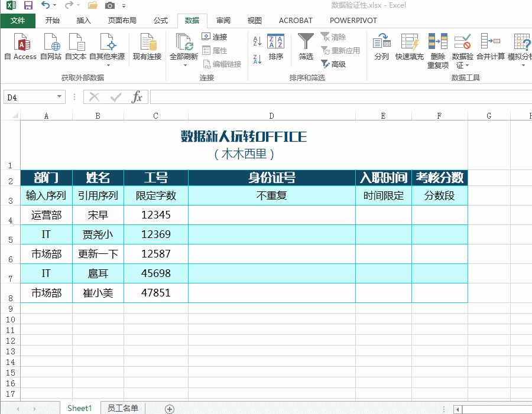This screenshot has width=532, height=414.
Task: Open existing connections (现有连接)
Action: [147, 47]
